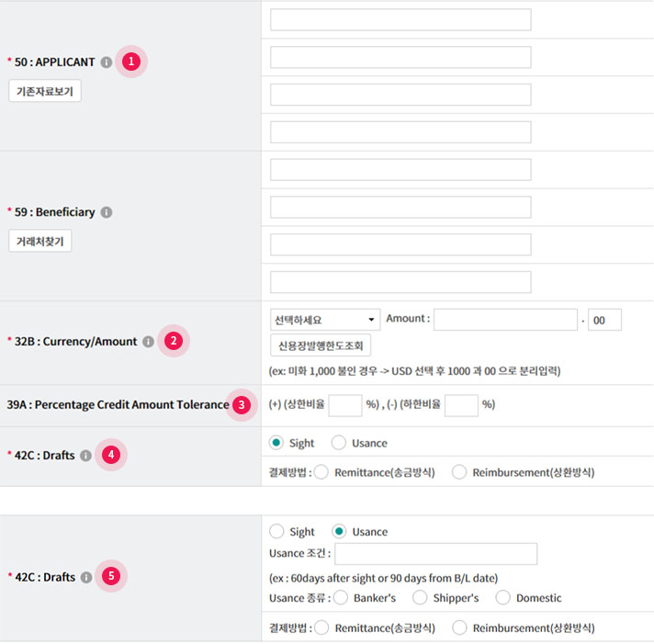Click info icon next to first 42C : Drafts
Image resolution: width=654 pixels, height=644 pixels.
(86, 455)
